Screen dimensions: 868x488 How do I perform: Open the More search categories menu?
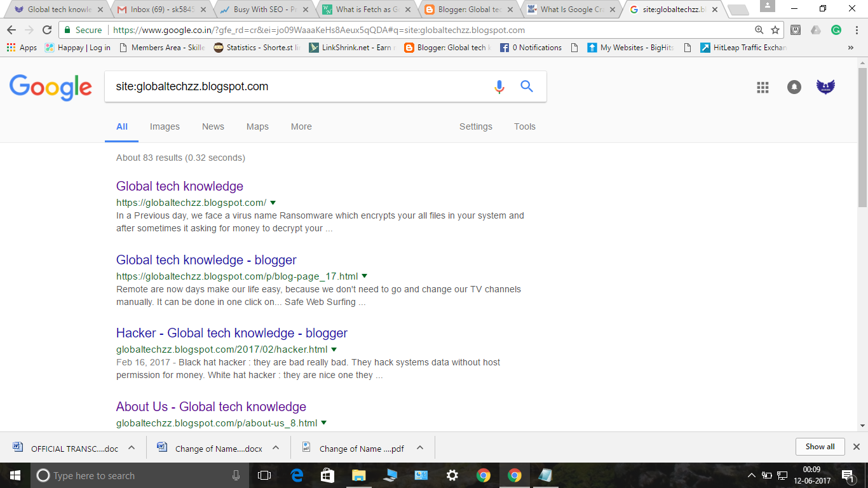coord(301,126)
